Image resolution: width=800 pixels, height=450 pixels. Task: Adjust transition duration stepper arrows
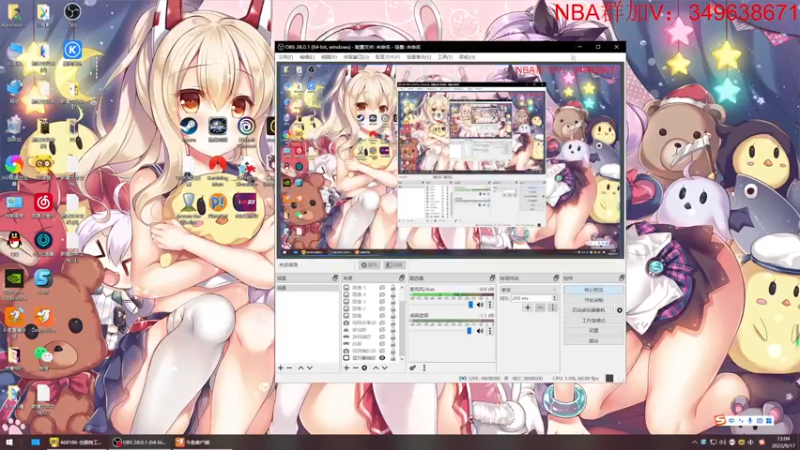click(x=555, y=298)
